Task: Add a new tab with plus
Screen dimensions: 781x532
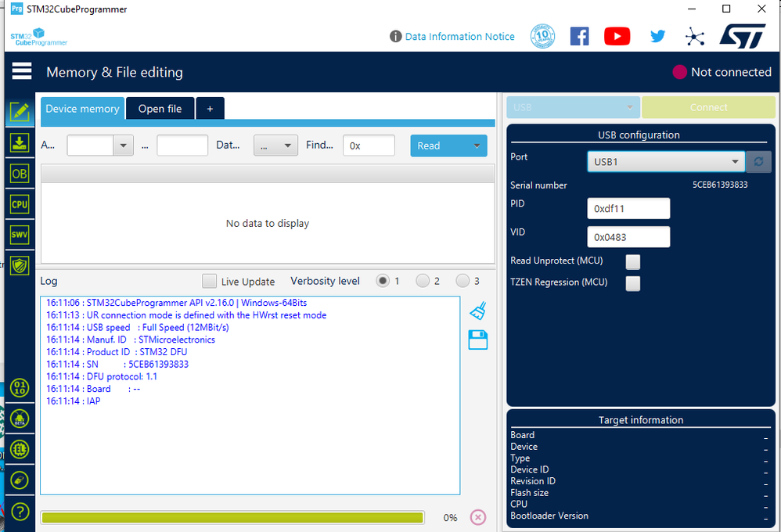Action: [211, 109]
